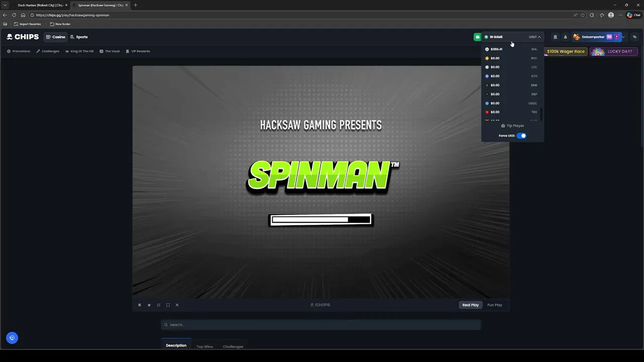Open the browser Chat sidebar button
The height and width of the screenshot is (362, 644).
pyautogui.click(x=633, y=15)
